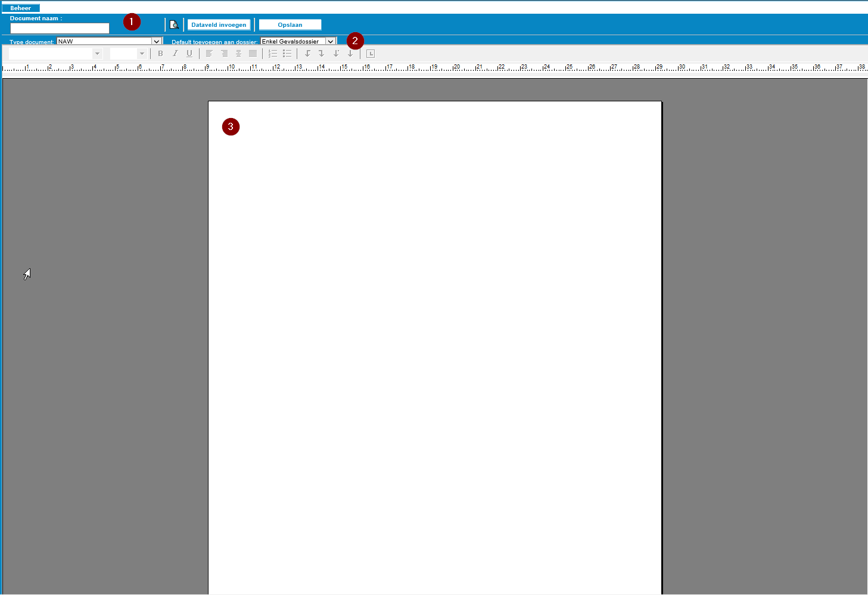Image resolution: width=868 pixels, height=595 pixels.
Task: Justify the paragraph text
Action: click(x=253, y=54)
